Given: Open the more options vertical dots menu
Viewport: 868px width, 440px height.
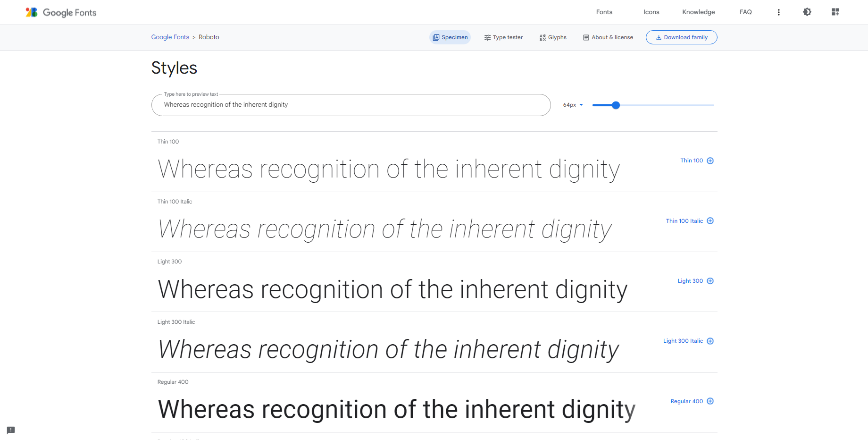Looking at the screenshot, I should tap(778, 12).
